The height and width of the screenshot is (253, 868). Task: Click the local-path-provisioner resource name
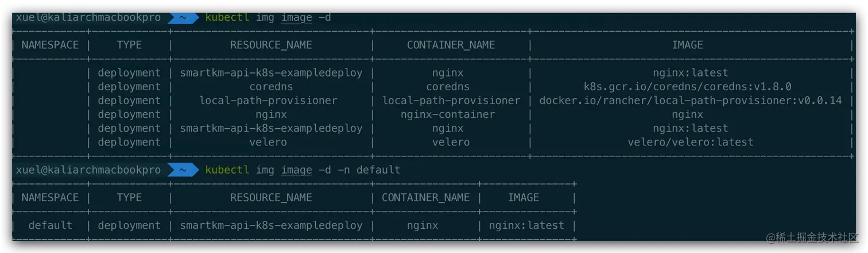[268, 101]
